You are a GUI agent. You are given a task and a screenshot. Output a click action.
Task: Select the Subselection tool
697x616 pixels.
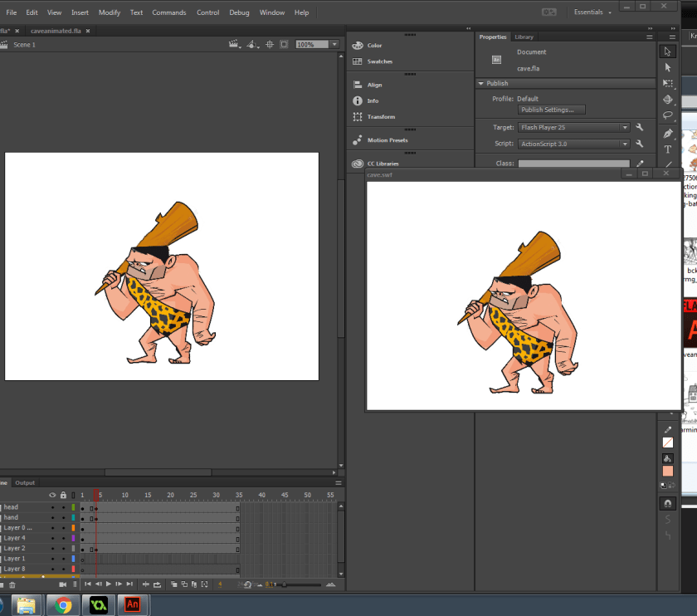click(x=668, y=67)
